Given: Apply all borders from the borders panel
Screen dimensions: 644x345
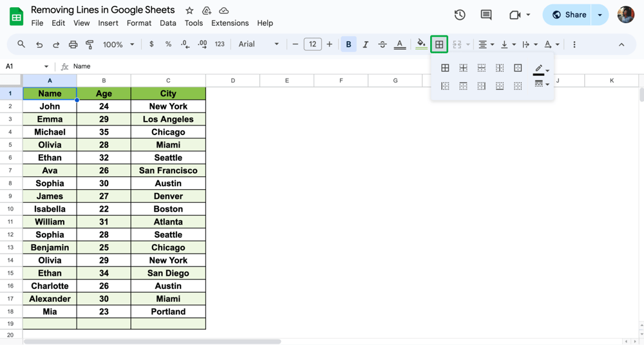Looking at the screenshot, I should (x=445, y=68).
